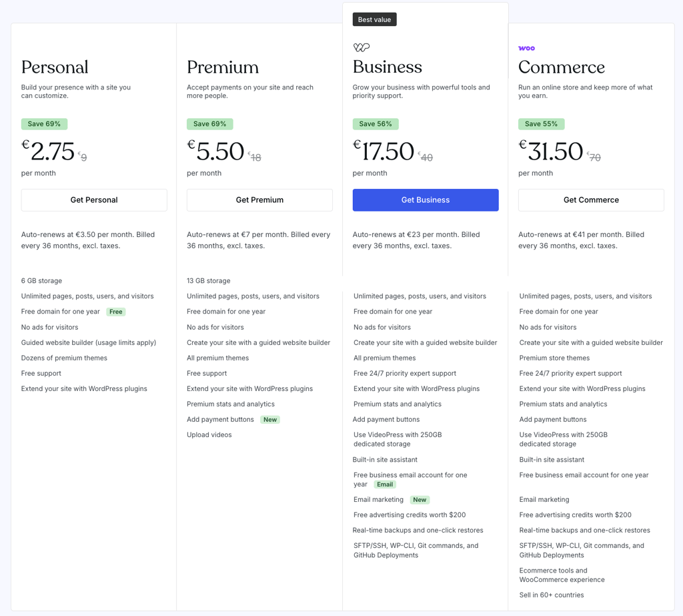Click 'Extend your site with WordPress plugins' in Personal
The height and width of the screenshot is (616, 683).
click(x=84, y=389)
